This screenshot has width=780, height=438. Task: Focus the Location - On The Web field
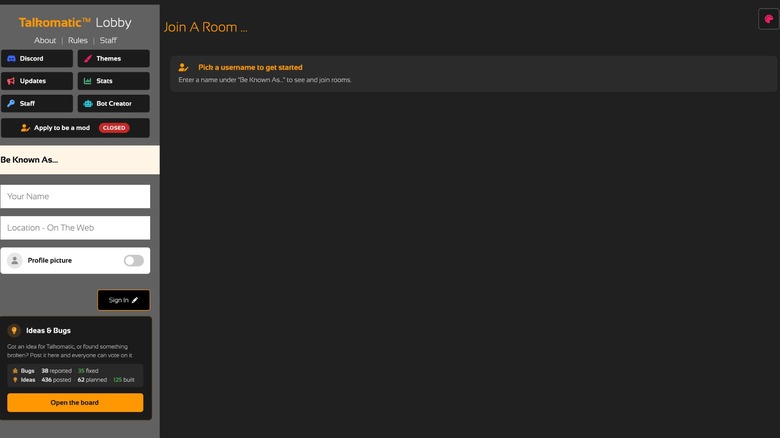coord(75,228)
